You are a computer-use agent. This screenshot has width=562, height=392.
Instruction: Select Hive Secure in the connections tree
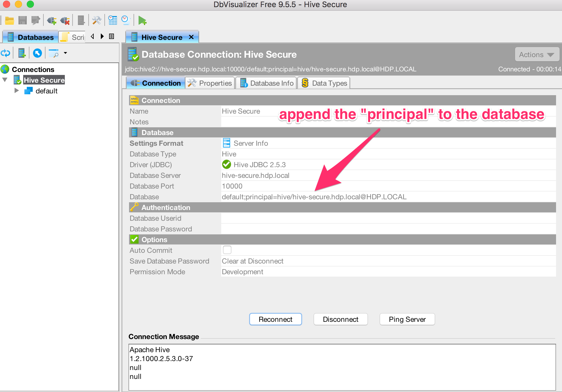(44, 80)
